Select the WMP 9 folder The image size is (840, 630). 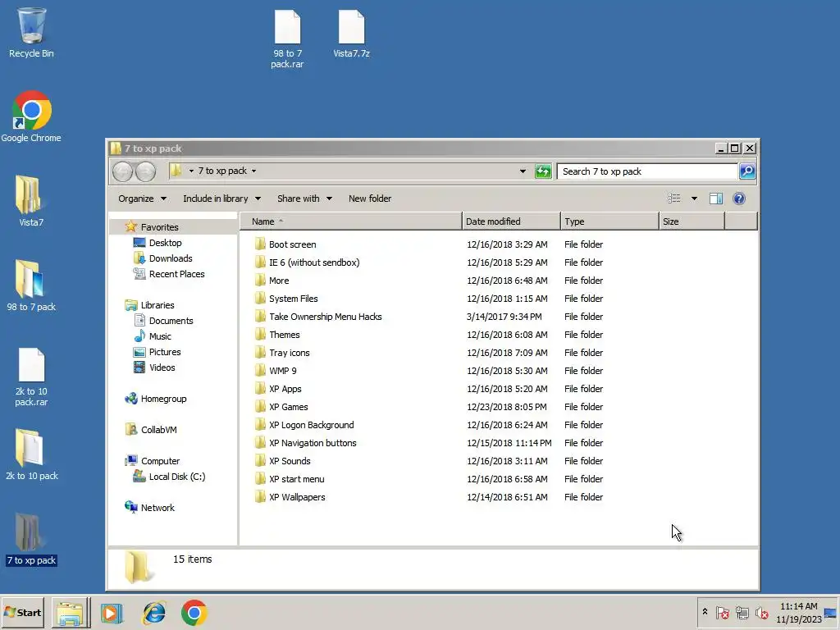[x=282, y=371]
